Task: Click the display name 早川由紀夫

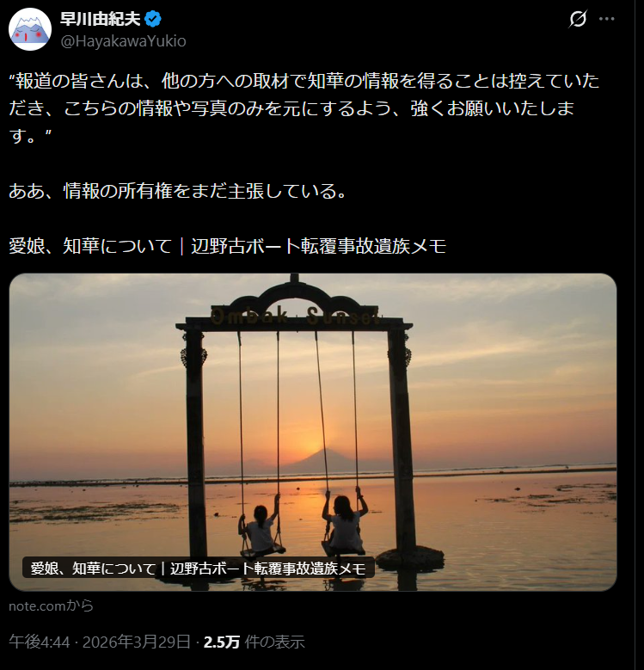Action: point(100,19)
